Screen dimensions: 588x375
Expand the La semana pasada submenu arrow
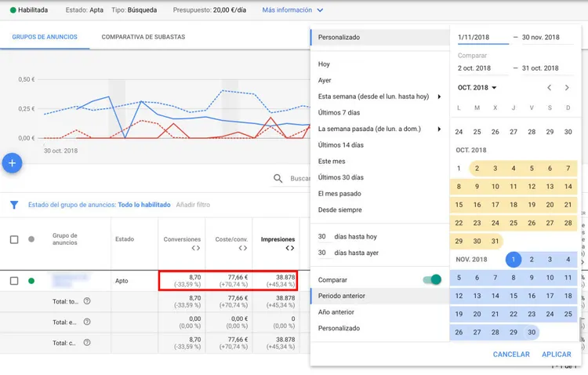point(439,129)
